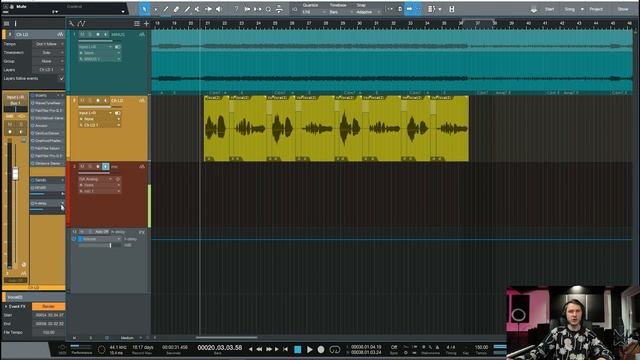Select the h-delay insert slot

(47, 203)
